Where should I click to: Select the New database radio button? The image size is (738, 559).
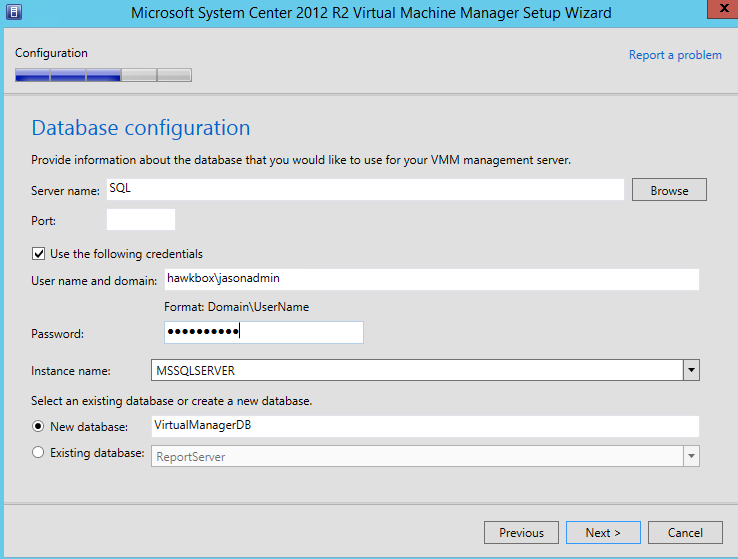39,427
